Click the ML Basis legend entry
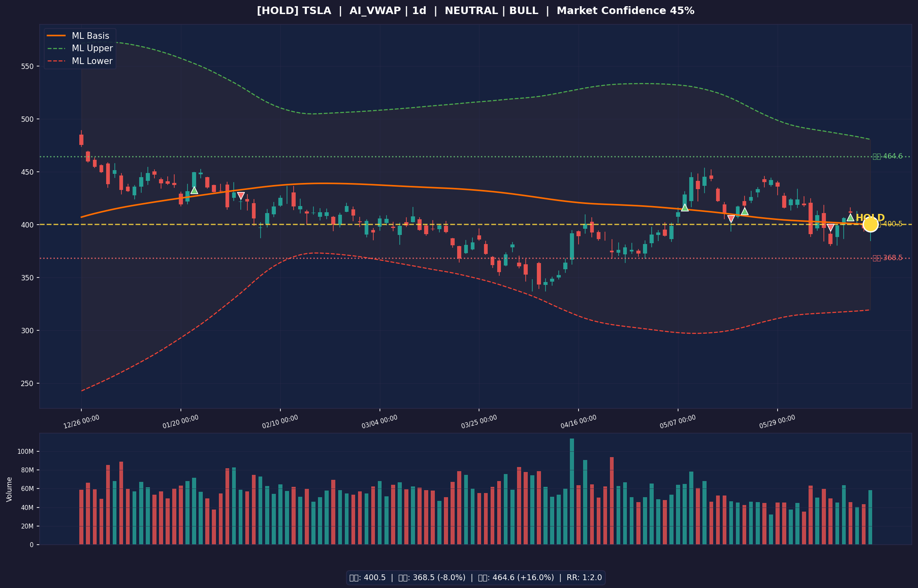Screen dimensions: 918x588 click(x=78, y=36)
